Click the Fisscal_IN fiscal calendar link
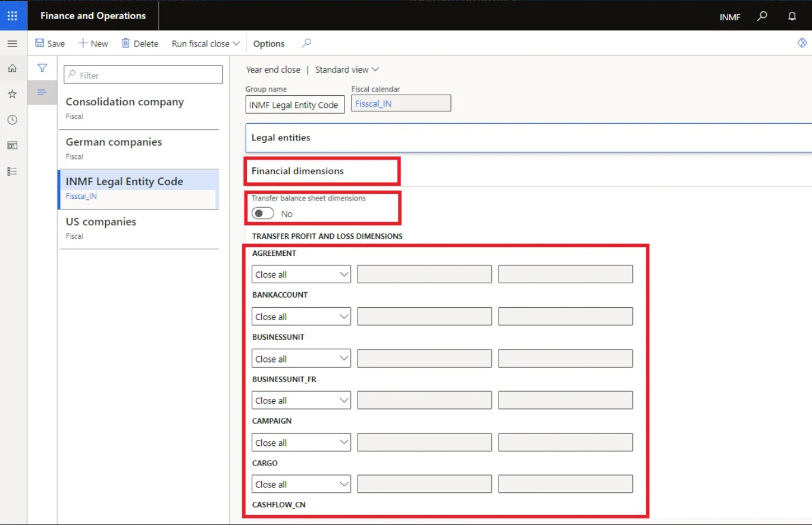Screen dimensions: 812x525 373,104
